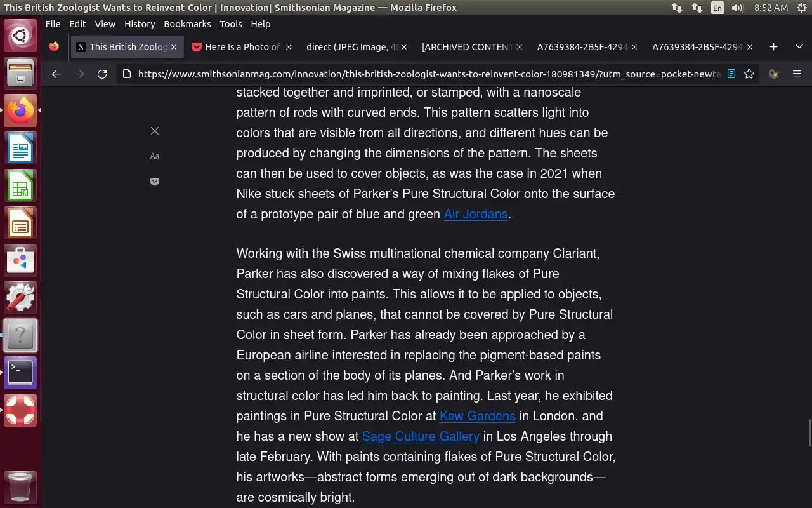Viewport: 812px width, 508px height.
Task: Close the 'Here Is a Photo of' tab
Action: pyautogui.click(x=289, y=47)
